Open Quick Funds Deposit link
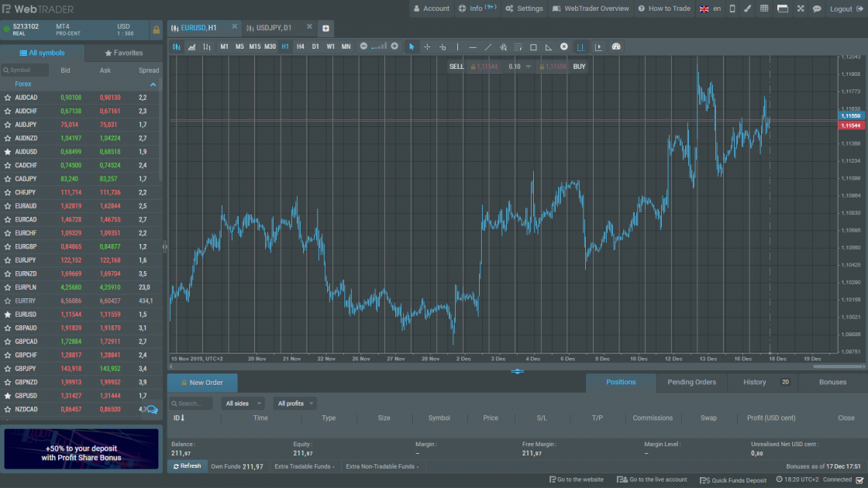This screenshot has width=868, height=488. [x=733, y=480]
